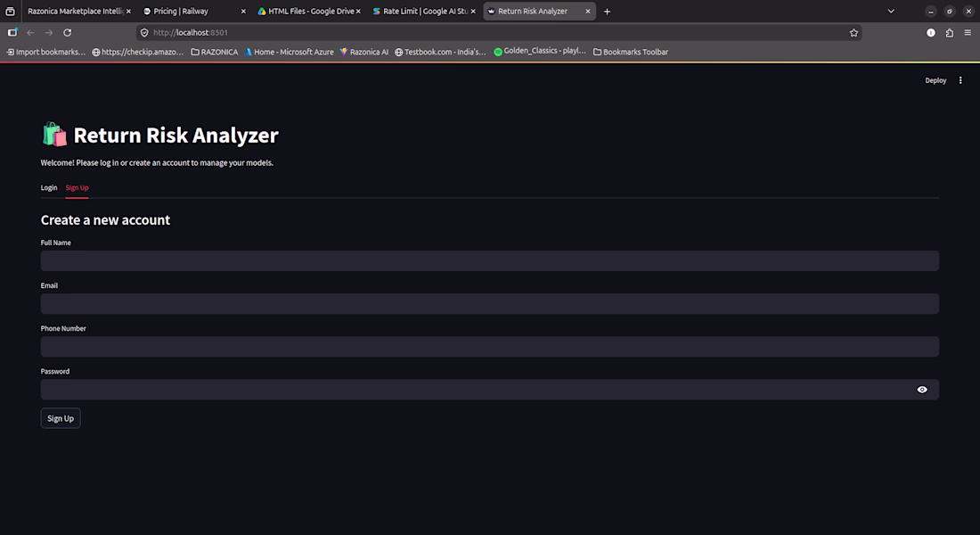
Task: Minimize the browser window
Action: pyautogui.click(x=931, y=12)
